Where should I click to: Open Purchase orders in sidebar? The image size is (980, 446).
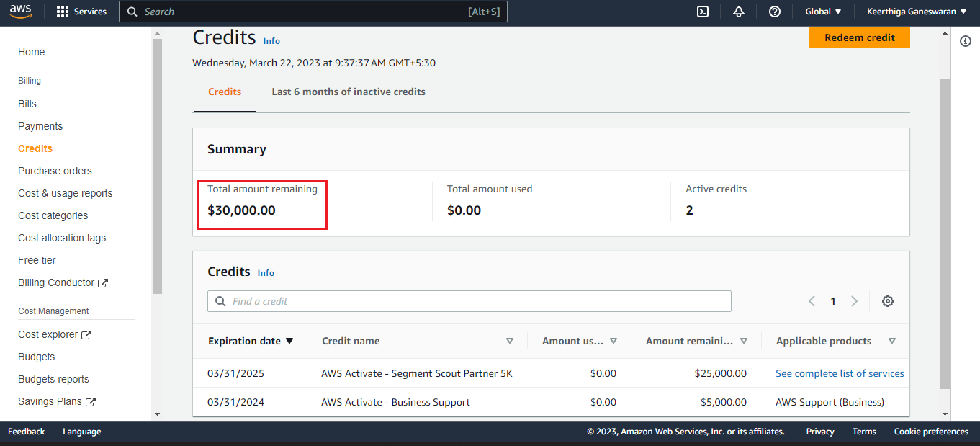point(55,171)
